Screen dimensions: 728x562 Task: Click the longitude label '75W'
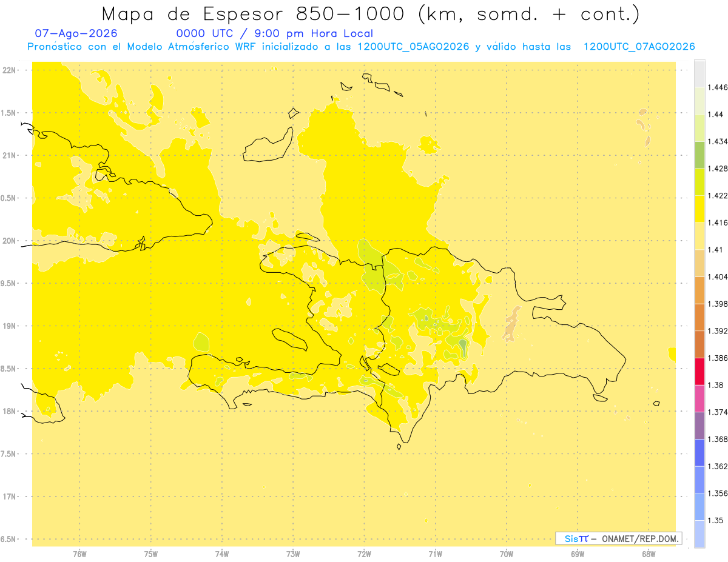[x=151, y=554]
